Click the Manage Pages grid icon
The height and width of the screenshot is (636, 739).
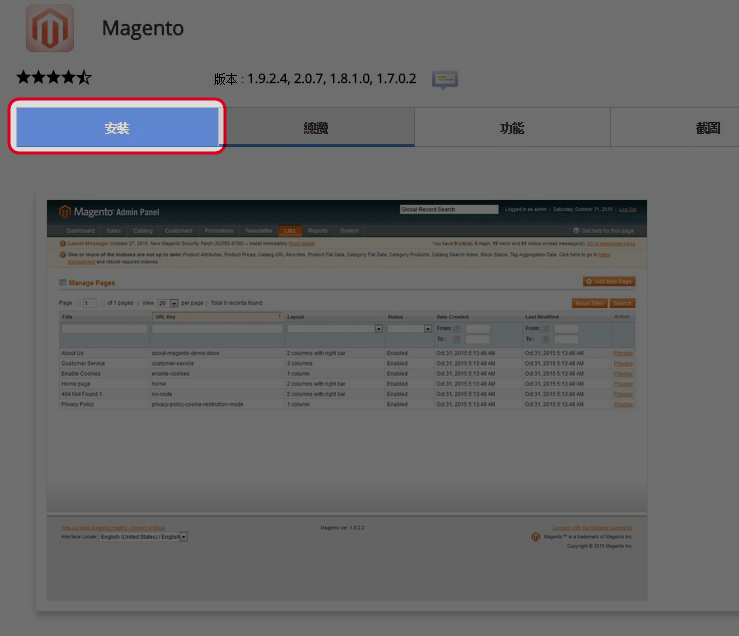click(x=62, y=283)
